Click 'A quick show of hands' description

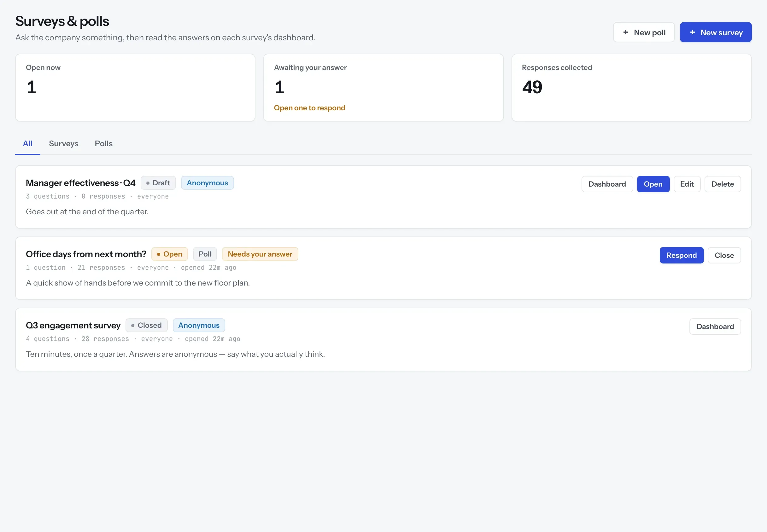pyautogui.click(x=138, y=283)
